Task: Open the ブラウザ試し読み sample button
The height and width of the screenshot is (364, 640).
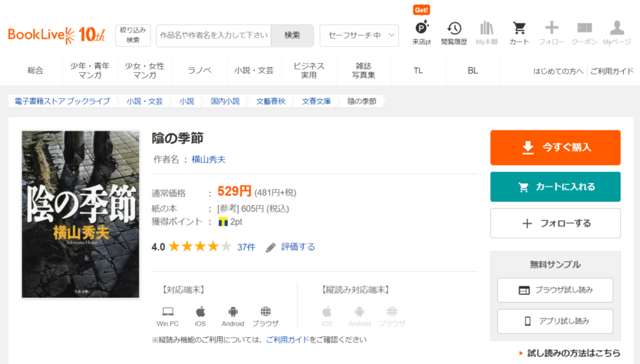Action: [x=555, y=290]
